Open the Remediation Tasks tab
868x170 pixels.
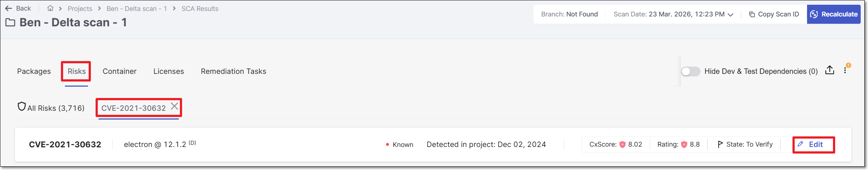(234, 71)
